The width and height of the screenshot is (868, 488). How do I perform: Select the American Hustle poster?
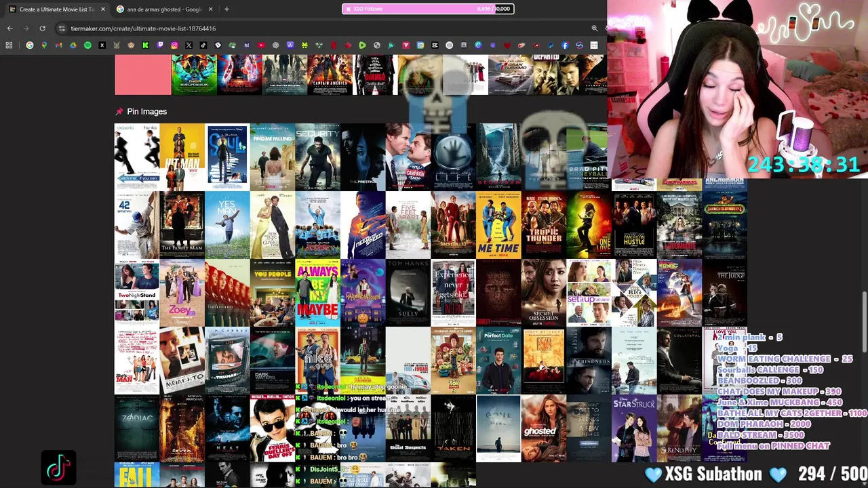(634, 225)
